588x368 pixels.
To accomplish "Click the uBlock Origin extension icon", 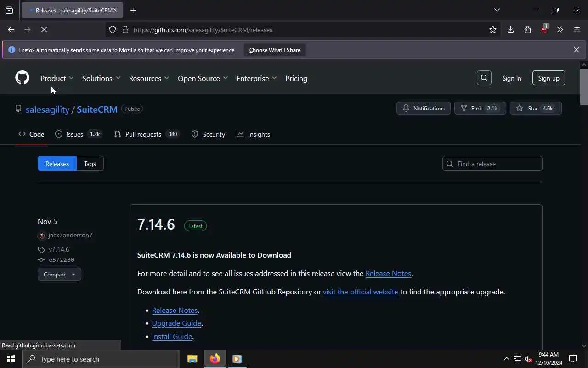I will (544, 29).
